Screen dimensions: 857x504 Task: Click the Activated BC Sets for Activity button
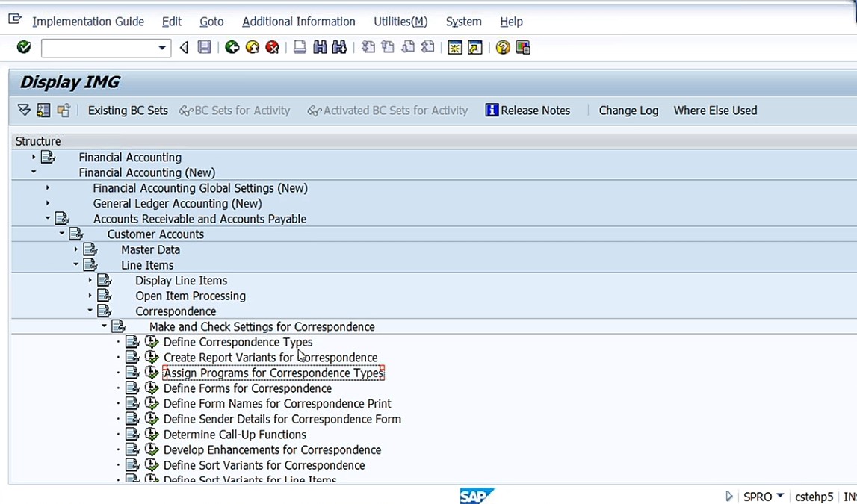point(388,111)
